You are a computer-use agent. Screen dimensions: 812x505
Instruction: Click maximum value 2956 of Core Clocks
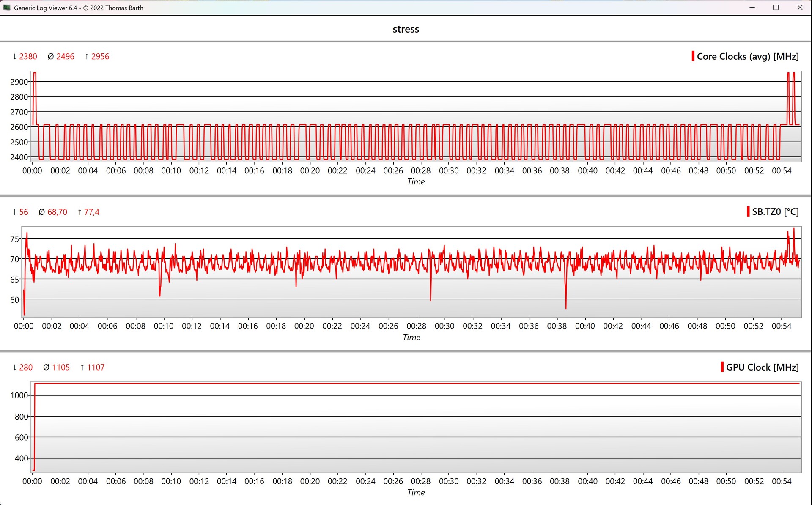(100, 56)
